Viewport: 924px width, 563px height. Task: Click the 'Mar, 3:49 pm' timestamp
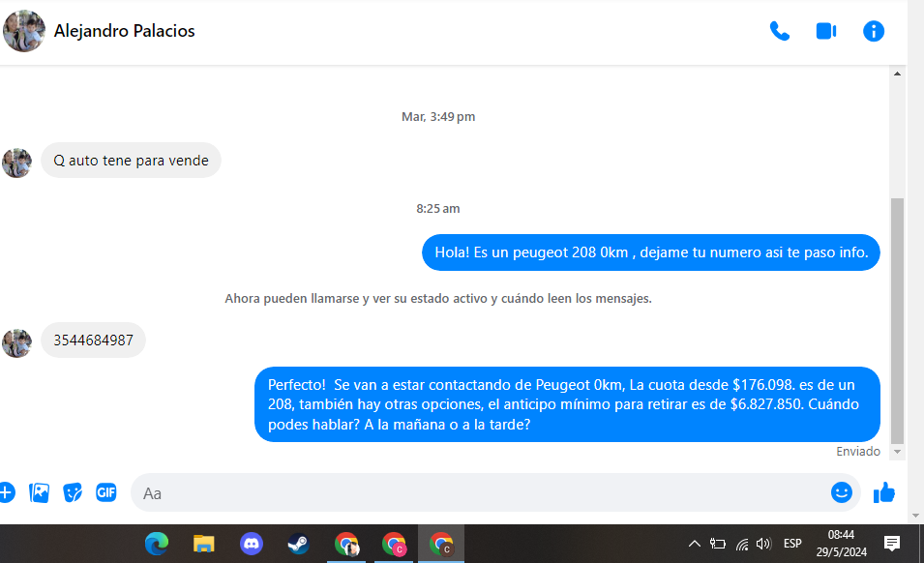(438, 117)
